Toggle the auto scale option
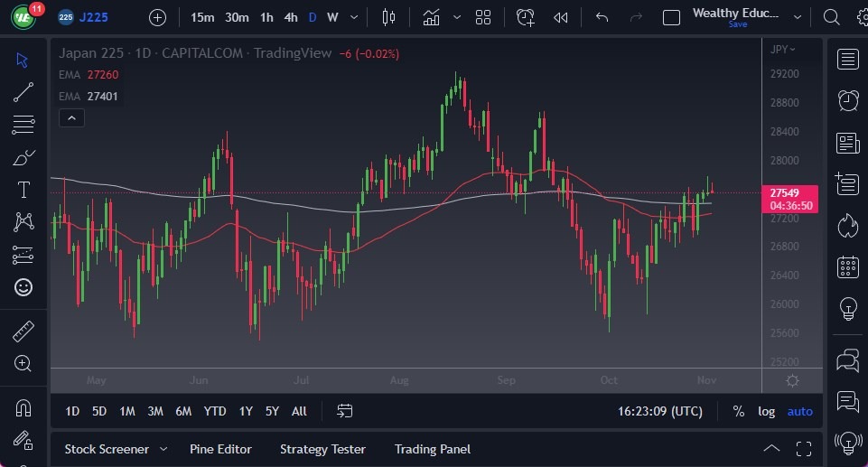The height and width of the screenshot is (467, 868). 799,411
